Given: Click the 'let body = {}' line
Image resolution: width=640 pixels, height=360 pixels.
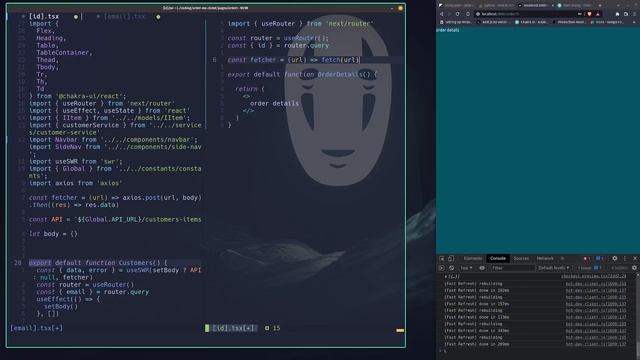Looking at the screenshot, I should click(53, 234).
